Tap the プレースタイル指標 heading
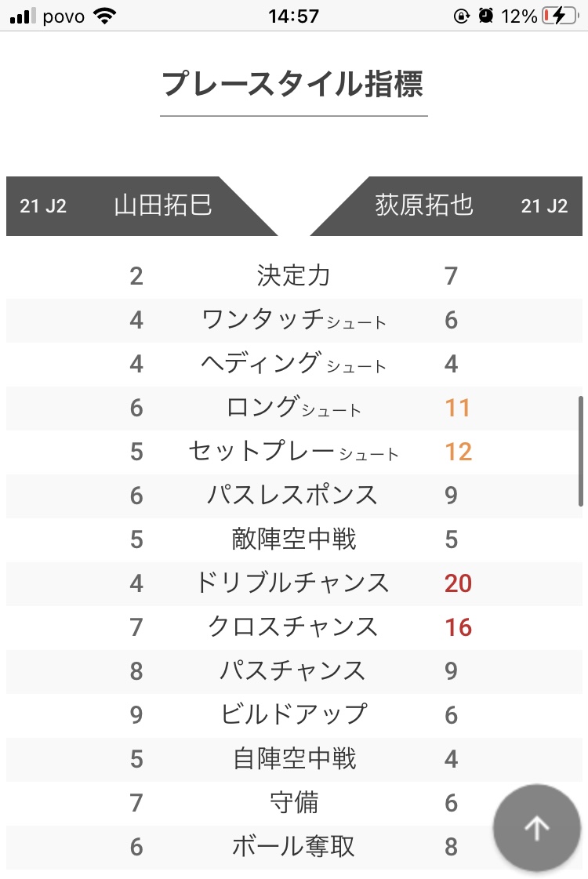The width and height of the screenshot is (588, 879). [293, 84]
